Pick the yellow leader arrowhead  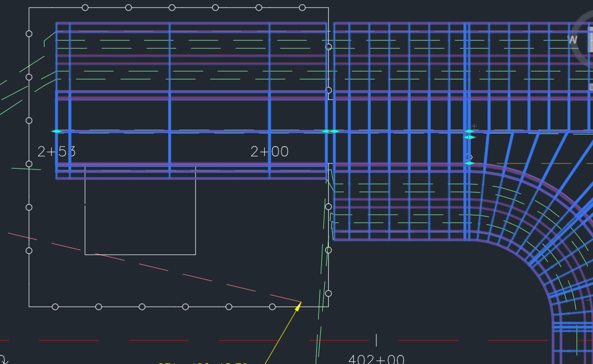[x=298, y=306]
